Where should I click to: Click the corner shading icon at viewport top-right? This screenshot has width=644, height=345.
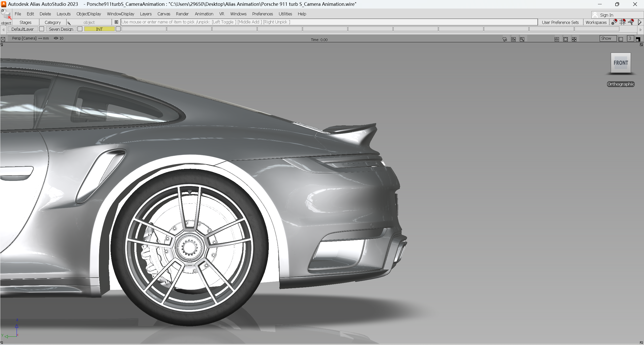(x=638, y=39)
